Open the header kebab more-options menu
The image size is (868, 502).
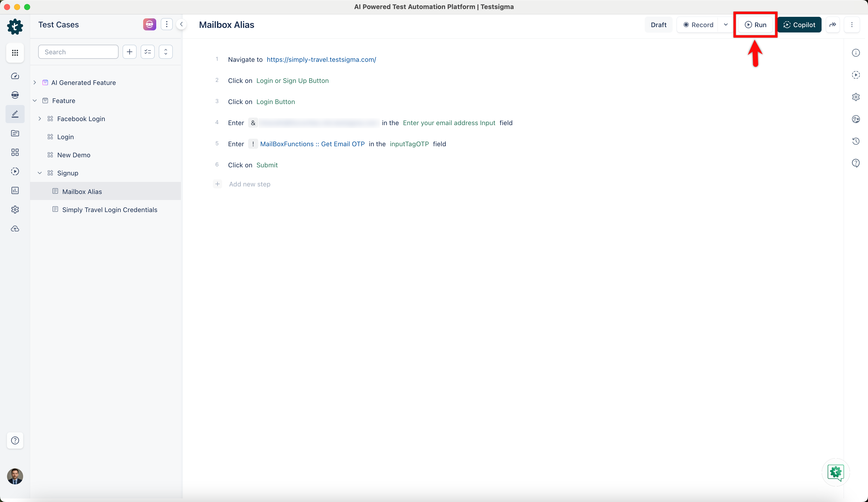(852, 25)
